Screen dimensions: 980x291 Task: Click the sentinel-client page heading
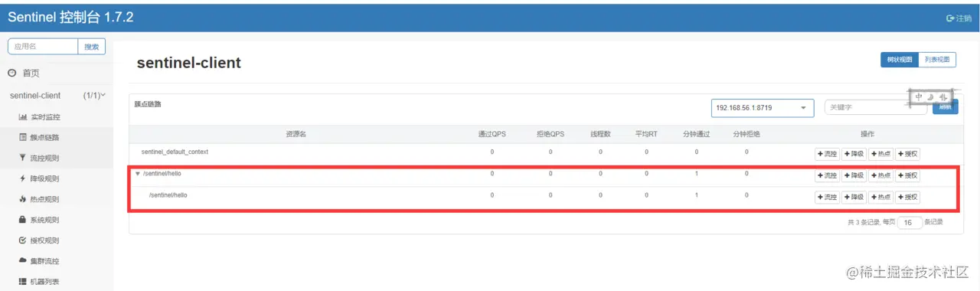coord(189,63)
